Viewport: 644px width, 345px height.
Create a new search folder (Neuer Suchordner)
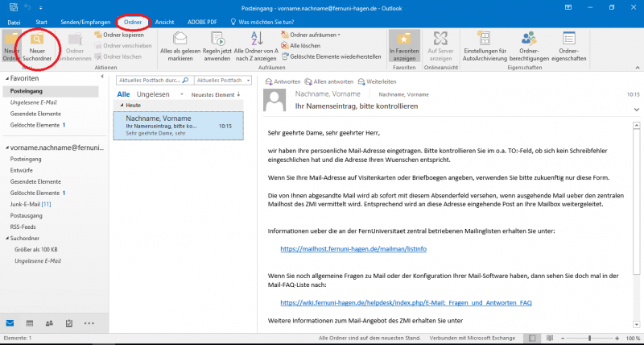click(x=37, y=47)
